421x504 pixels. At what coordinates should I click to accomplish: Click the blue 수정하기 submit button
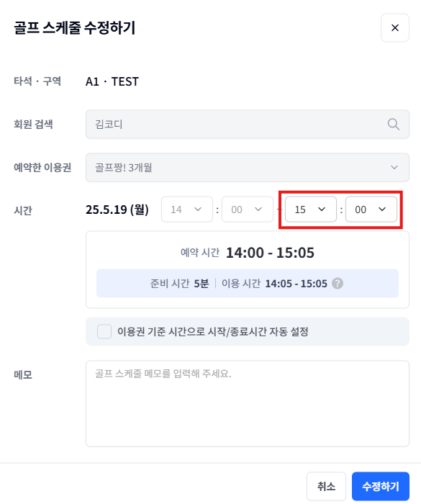click(381, 486)
